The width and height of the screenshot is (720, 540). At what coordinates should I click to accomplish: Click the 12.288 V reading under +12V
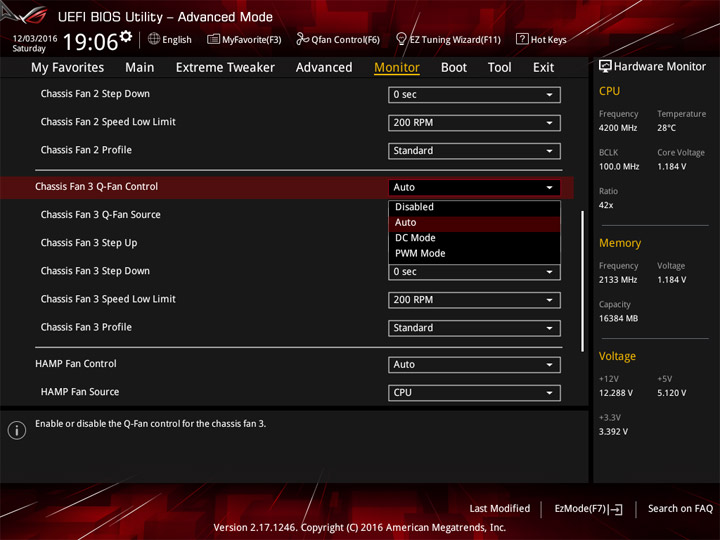(x=615, y=393)
